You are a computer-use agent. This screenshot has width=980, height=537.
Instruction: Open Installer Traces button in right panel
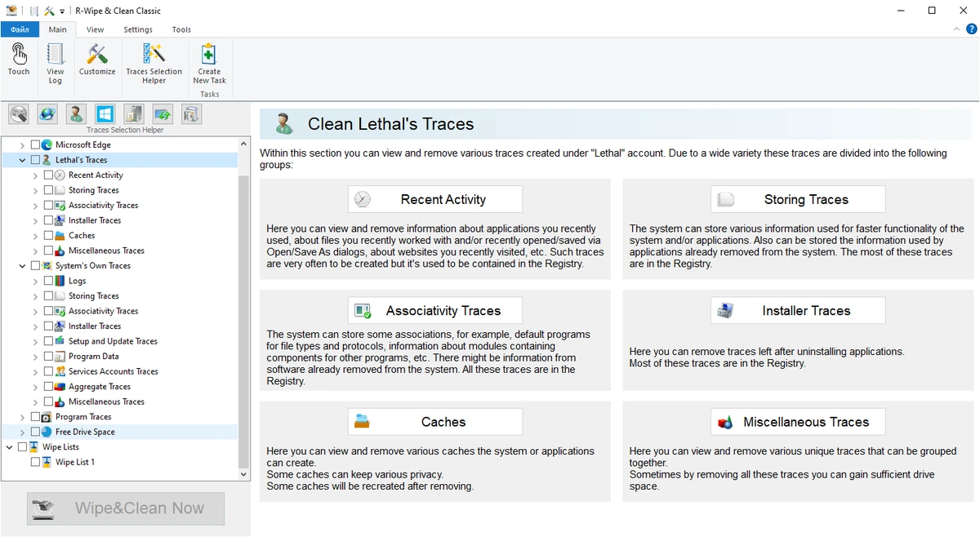point(798,311)
